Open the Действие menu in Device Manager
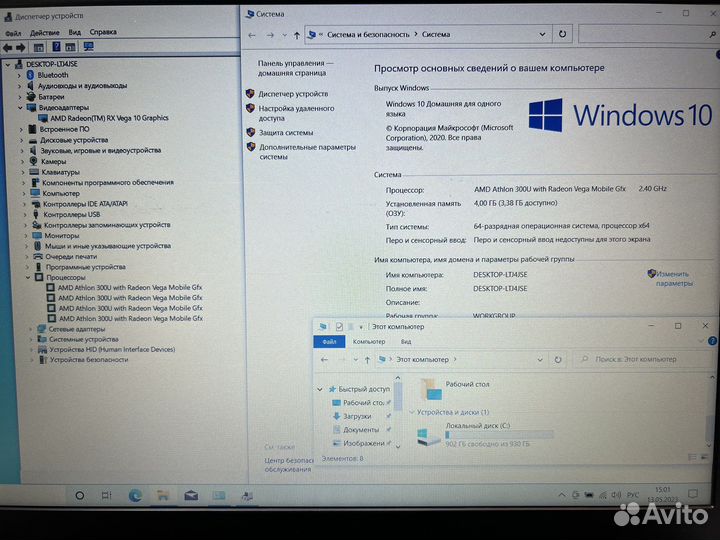 coord(45,33)
